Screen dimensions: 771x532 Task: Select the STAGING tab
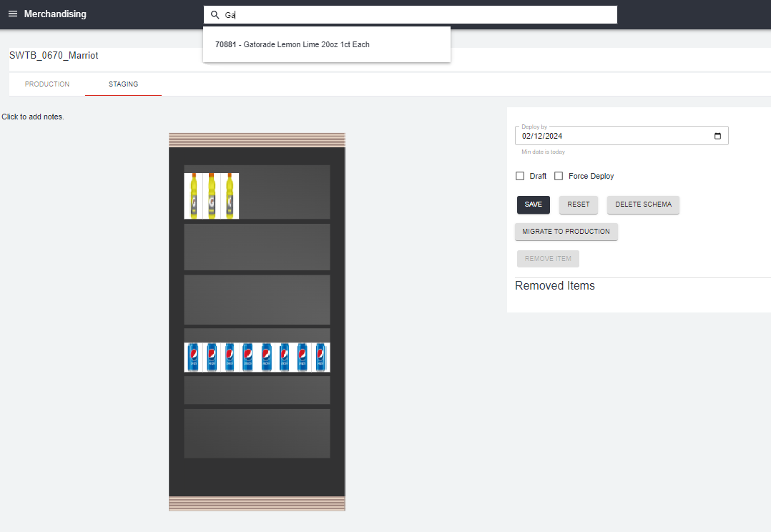[x=123, y=84]
